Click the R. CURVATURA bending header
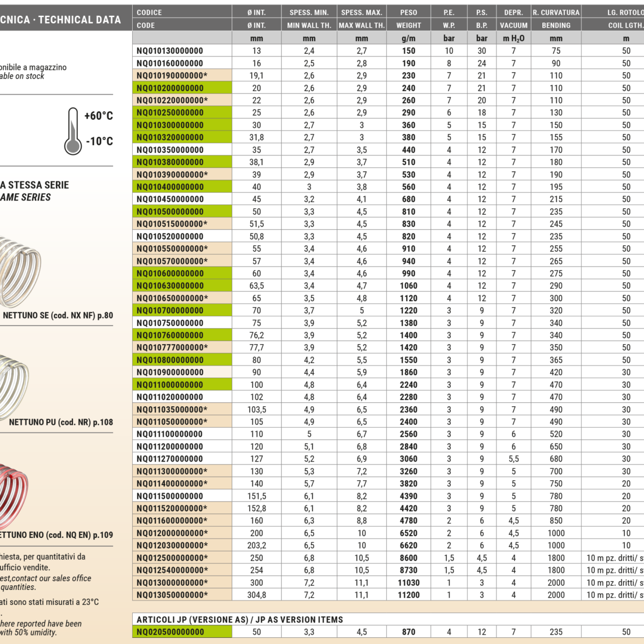The width and height of the screenshot is (644, 644). pos(556,12)
